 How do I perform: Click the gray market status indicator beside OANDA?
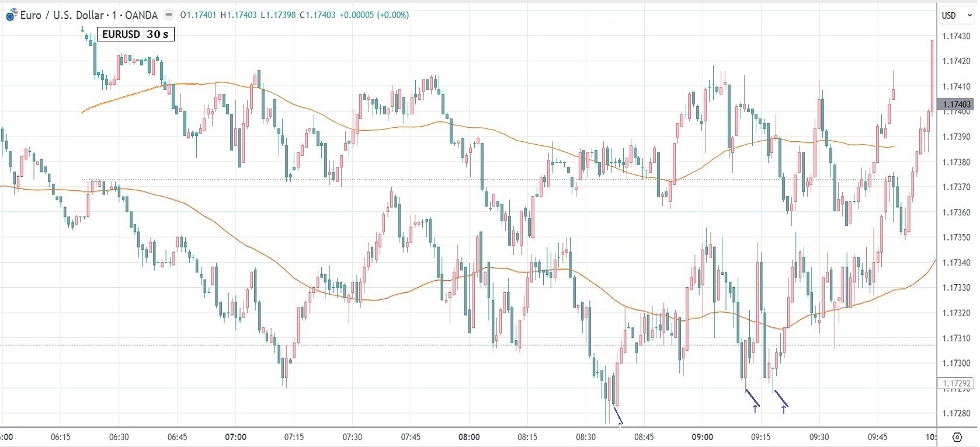coord(169,15)
